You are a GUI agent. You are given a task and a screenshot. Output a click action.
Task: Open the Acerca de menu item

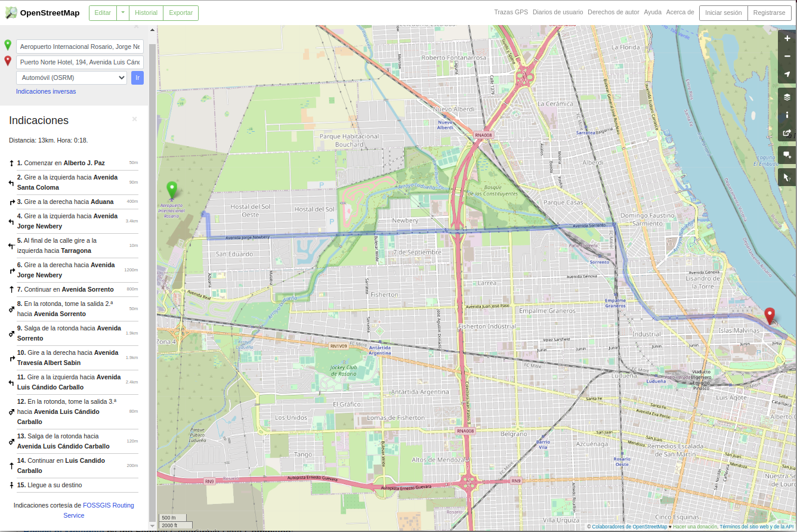(x=680, y=12)
